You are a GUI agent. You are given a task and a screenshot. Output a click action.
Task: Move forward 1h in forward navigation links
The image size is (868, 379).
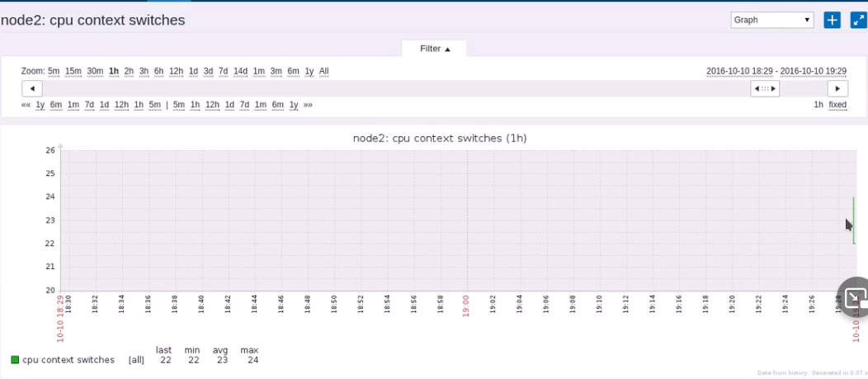coord(195,105)
